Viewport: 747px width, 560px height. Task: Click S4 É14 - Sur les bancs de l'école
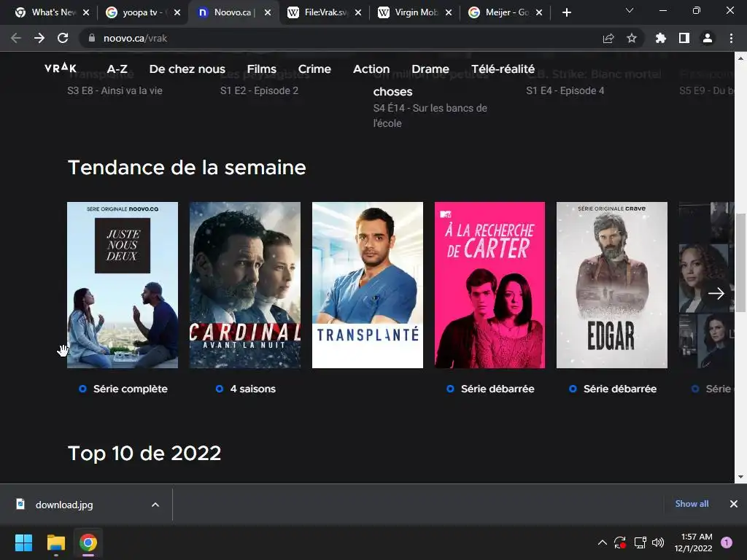(x=430, y=116)
